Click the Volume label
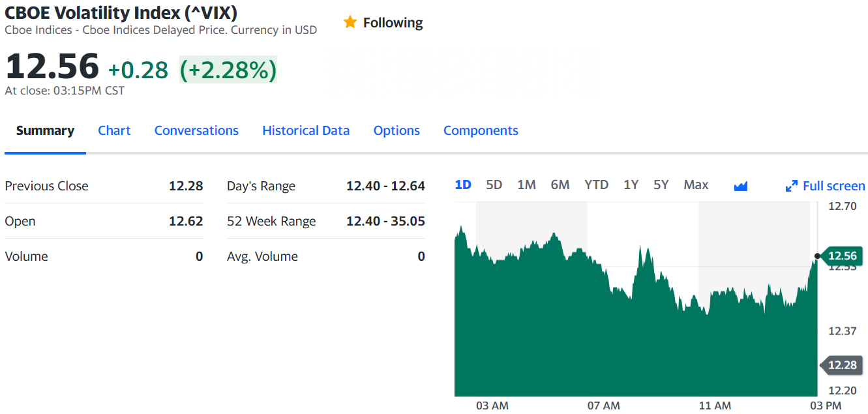The image size is (868, 414). (x=26, y=256)
